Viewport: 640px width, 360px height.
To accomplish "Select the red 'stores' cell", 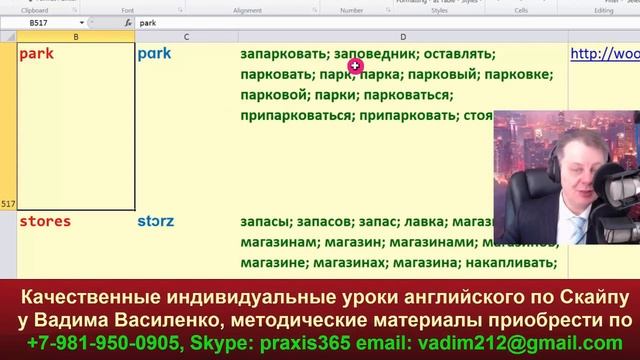I will pyautogui.click(x=76, y=245).
